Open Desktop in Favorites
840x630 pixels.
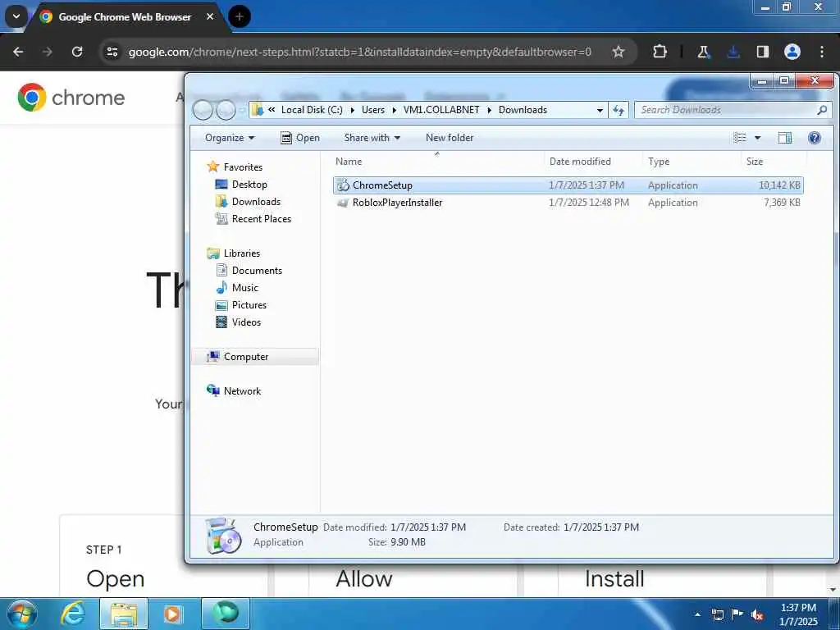(x=249, y=185)
